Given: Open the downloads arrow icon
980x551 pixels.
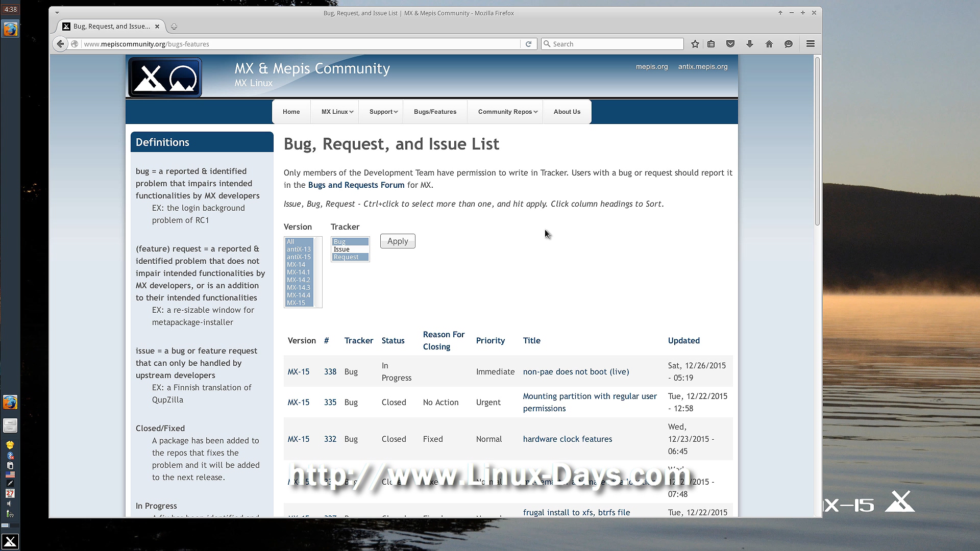Looking at the screenshot, I should 750,44.
